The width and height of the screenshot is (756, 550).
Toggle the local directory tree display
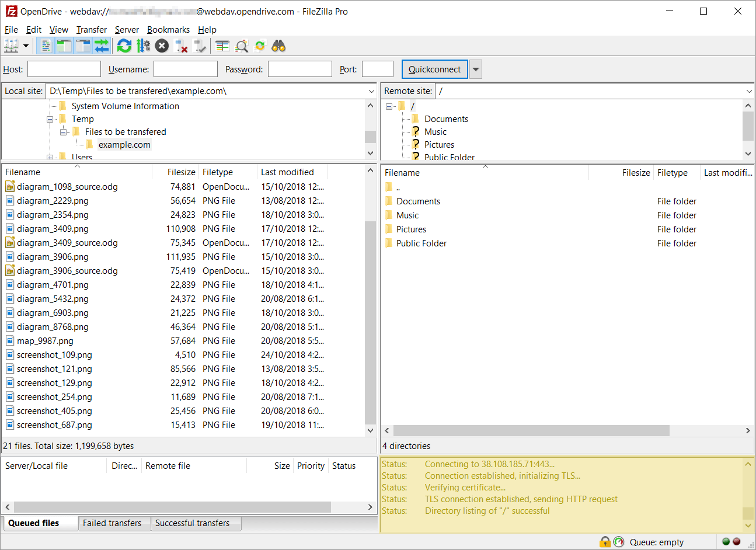point(64,46)
